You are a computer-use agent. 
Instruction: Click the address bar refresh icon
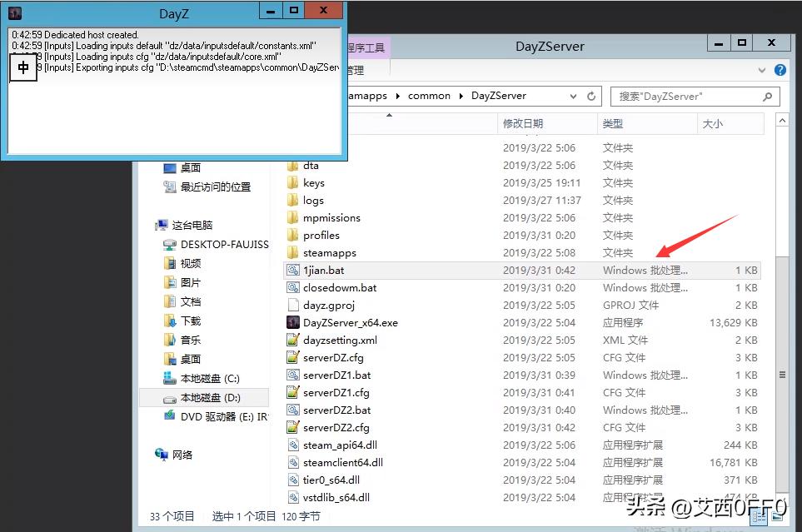(x=590, y=96)
